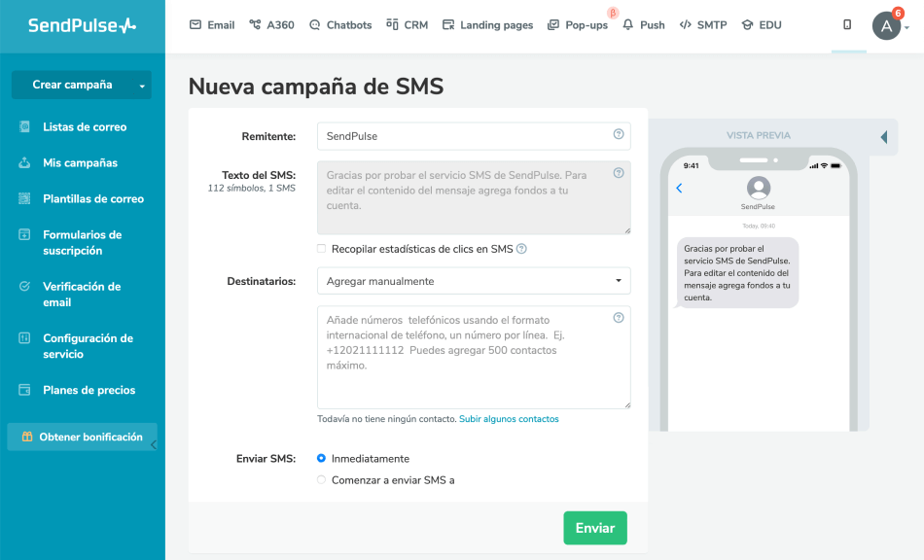
Task: Click the disabled Texto del SMS textarea
Action: click(x=474, y=197)
